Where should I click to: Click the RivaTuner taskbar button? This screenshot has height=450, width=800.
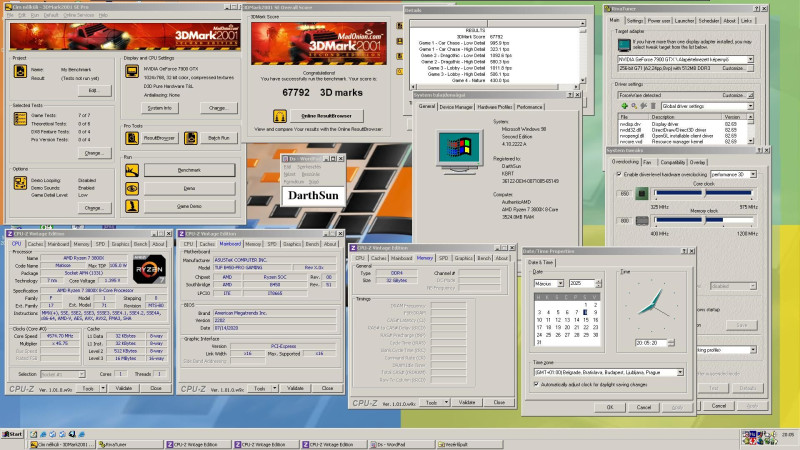tap(130, 444)
